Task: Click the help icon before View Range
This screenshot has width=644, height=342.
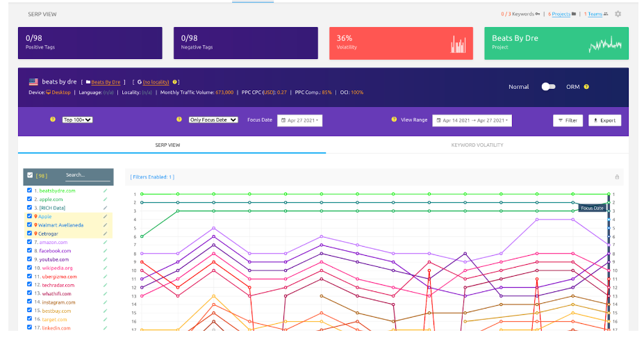Action: click(x=395, y=120)
